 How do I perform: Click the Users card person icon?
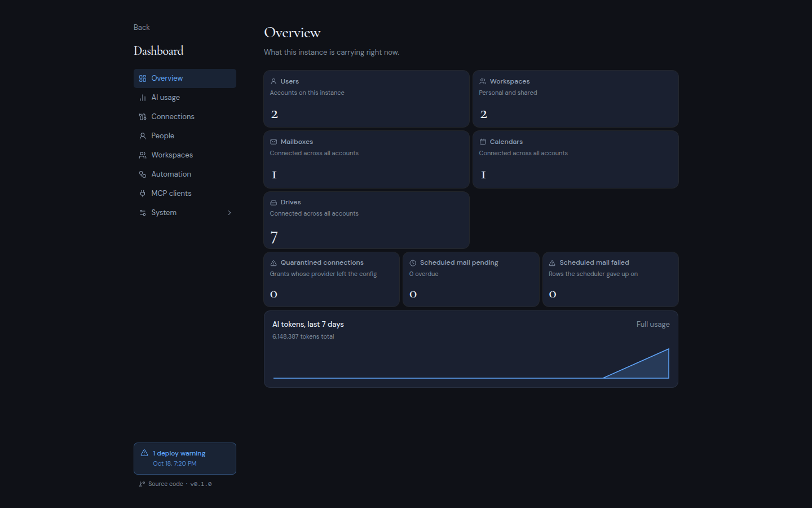(x=273, y=81)
